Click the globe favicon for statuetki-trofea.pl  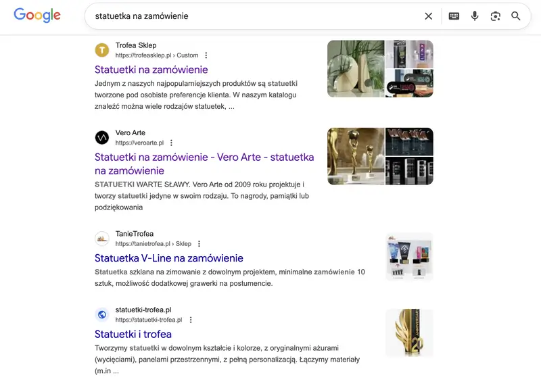click(102, 314)
